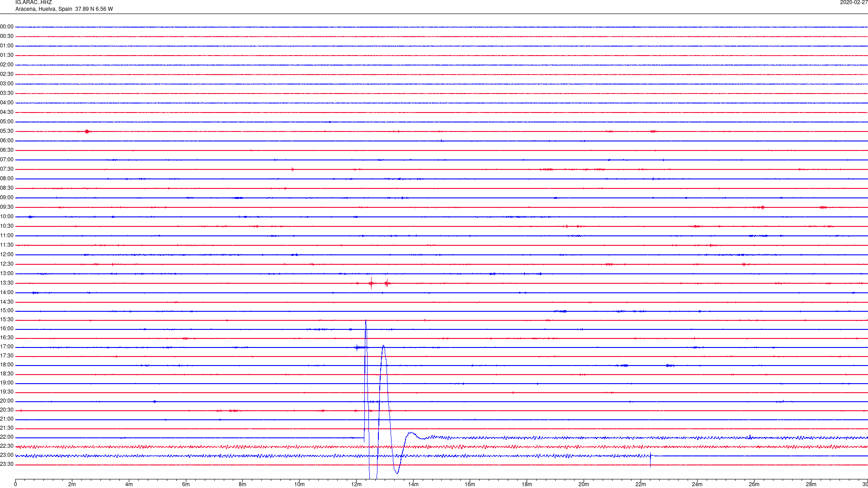Click the first red spike on the 13:30 trace
This screenshot has height=488, width=868.
tap(371, 283)
